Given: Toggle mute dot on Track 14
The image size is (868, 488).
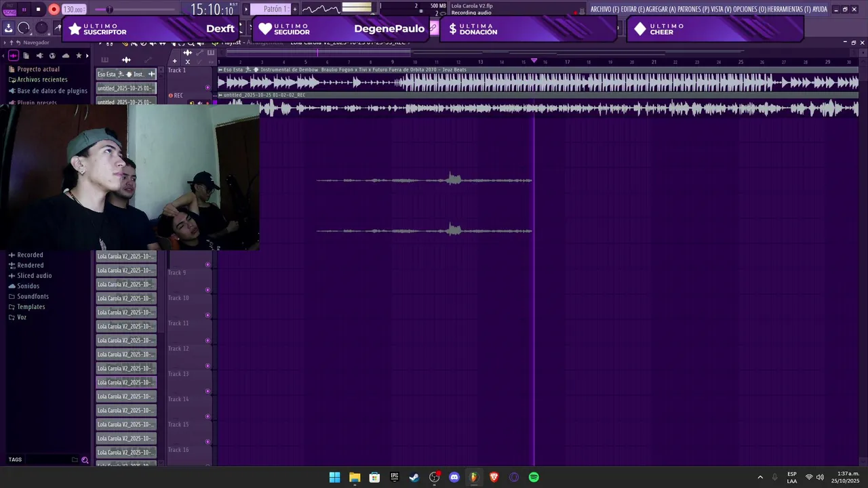Looking at the screenshot, I should click(x=208, y=417).
